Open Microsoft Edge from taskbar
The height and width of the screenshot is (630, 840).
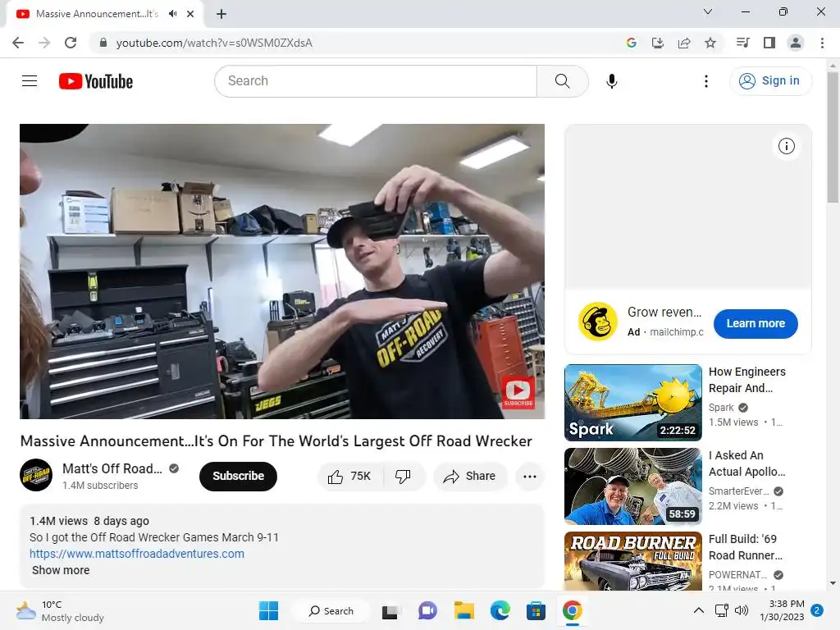click(x=500, y=611)
